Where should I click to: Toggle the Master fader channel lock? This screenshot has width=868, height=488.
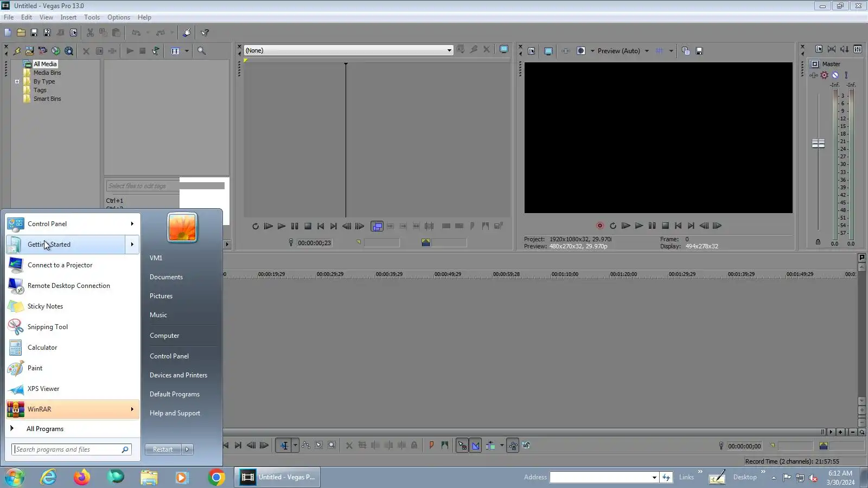click(x=818, y=242)
